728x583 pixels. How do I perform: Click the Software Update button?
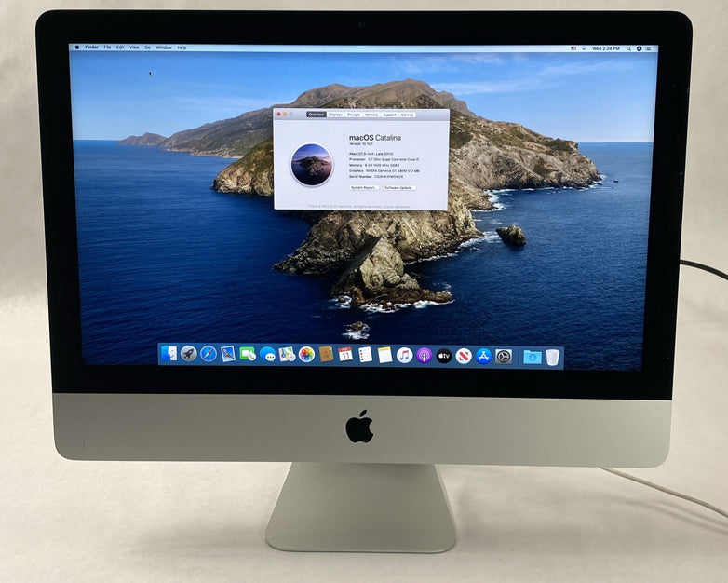pos(398,188)
